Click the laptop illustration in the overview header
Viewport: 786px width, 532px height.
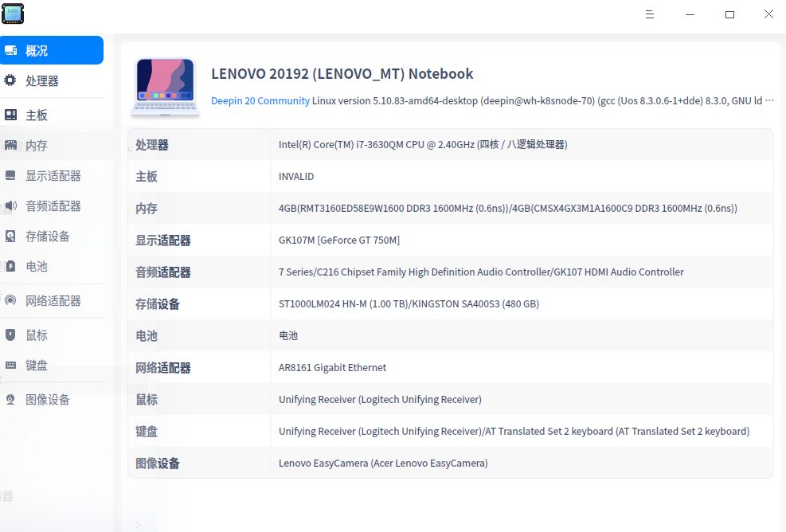(165, 87)
